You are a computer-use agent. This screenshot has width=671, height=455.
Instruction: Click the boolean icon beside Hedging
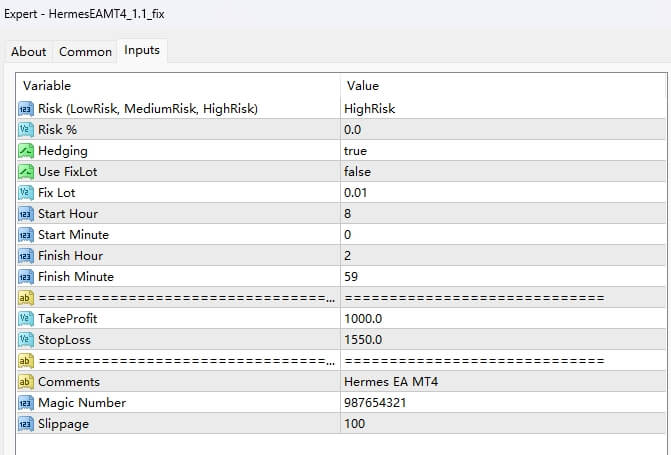click(26, 151)
